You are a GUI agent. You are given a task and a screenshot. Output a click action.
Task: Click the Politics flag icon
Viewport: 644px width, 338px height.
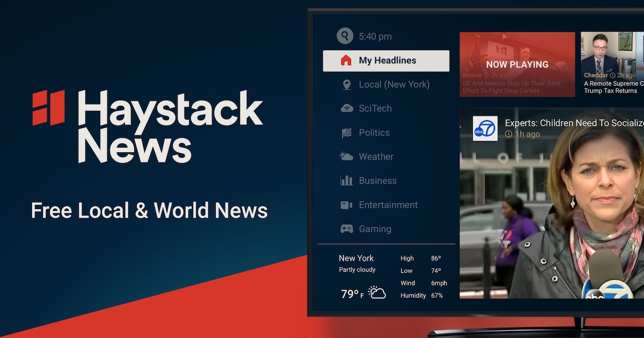point(347,133)
